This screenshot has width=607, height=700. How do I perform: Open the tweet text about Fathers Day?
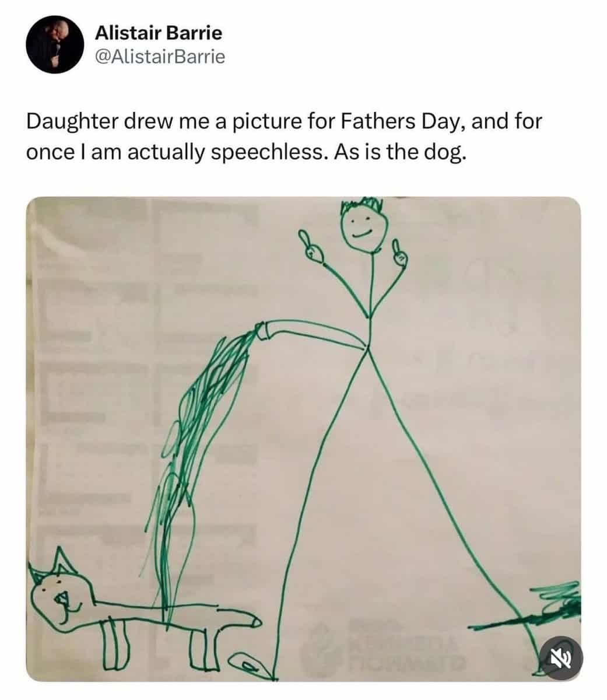coord(284,136)
